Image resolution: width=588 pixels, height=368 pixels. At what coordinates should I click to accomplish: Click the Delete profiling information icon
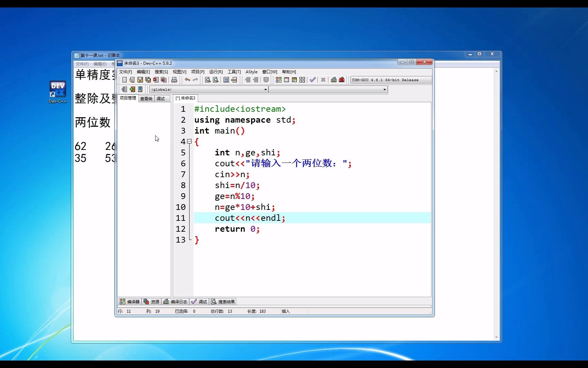(x=342, y=80)
